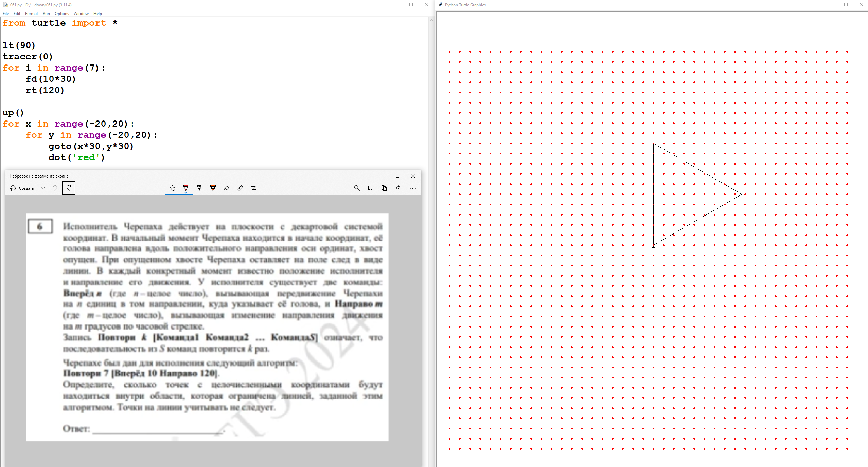Maximize the Python Turtle Graphics window
The width and height of the screenshot is (868, 467).
point(846,5)
